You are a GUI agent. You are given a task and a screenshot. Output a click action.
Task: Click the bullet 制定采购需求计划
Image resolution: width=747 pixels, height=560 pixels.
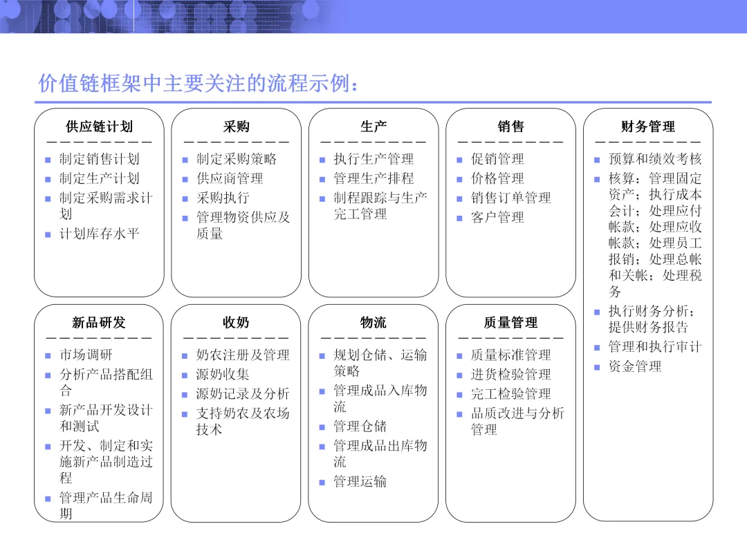106,206
